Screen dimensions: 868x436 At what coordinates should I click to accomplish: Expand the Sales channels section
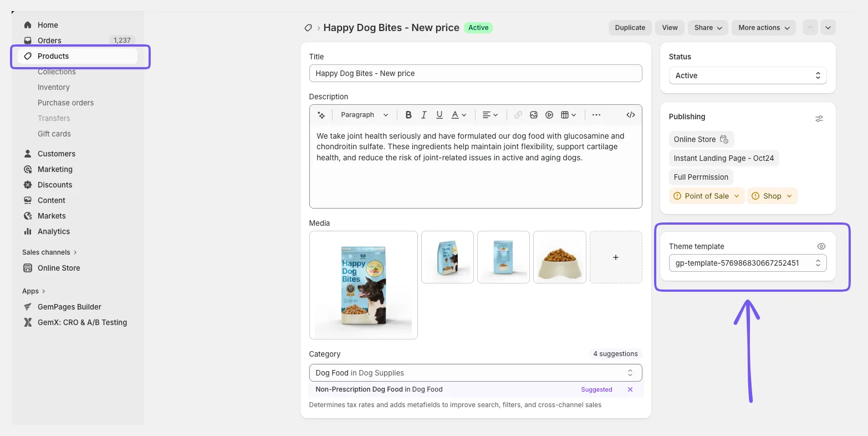pyautogui.click(x=49, y=252)
